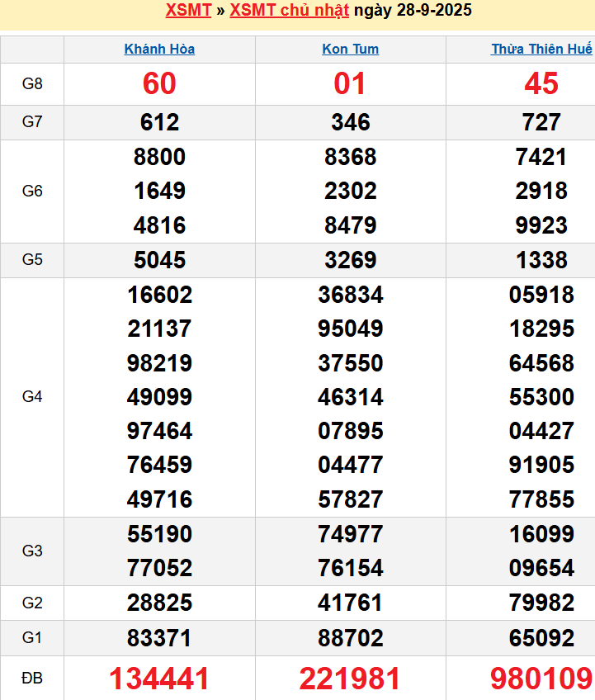Open the Khánh Hòa province link
This screenshot has height=700, width=595.
pyautogui.click(x=159, y=50)
